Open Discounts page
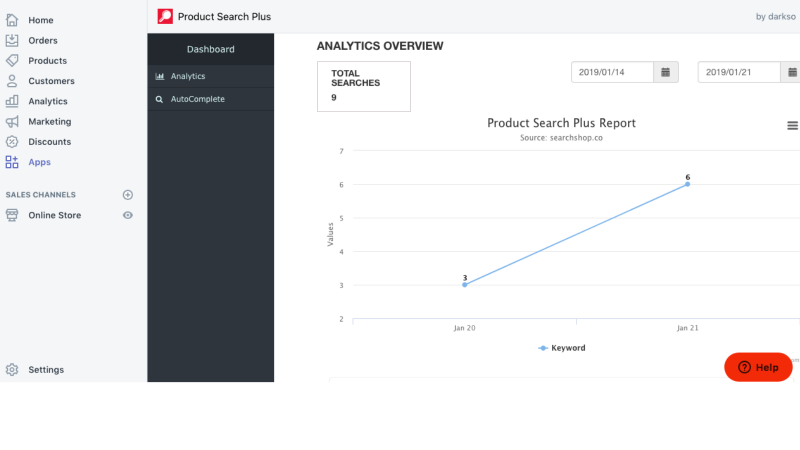The width and height of the screenshot is (800, 450). [49, 142]
